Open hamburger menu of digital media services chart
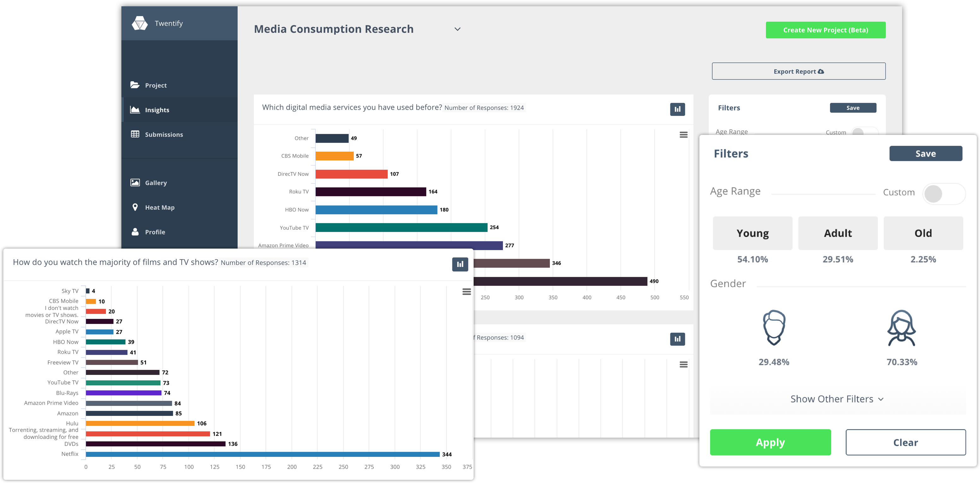This screenshot has width=980, height=483. 683,135
